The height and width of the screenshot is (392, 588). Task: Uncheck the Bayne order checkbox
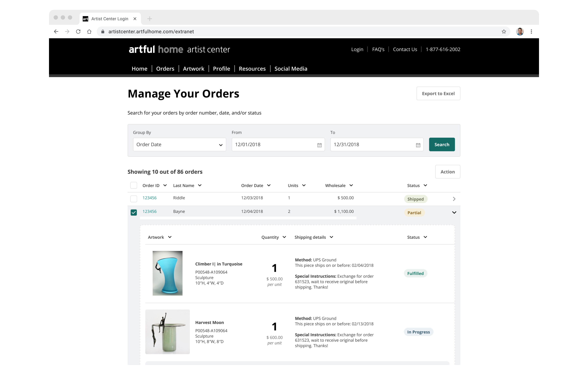pos(134,213)
